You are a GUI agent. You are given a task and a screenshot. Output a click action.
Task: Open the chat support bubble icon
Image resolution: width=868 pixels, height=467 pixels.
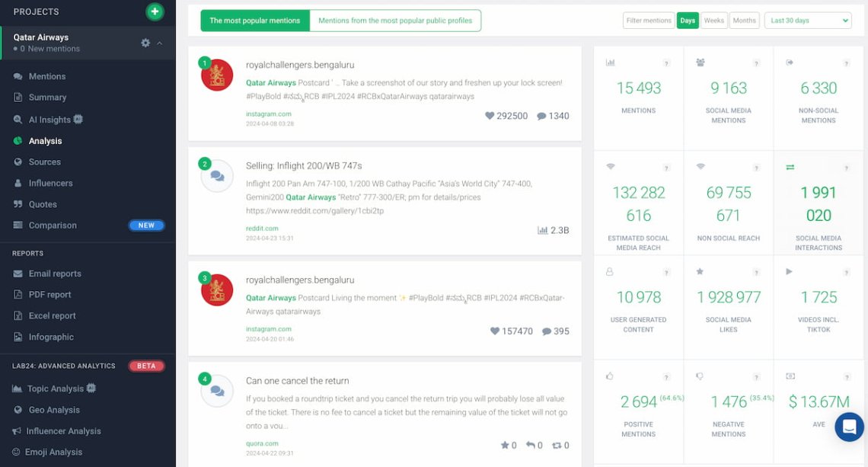(x=849, y=427)
